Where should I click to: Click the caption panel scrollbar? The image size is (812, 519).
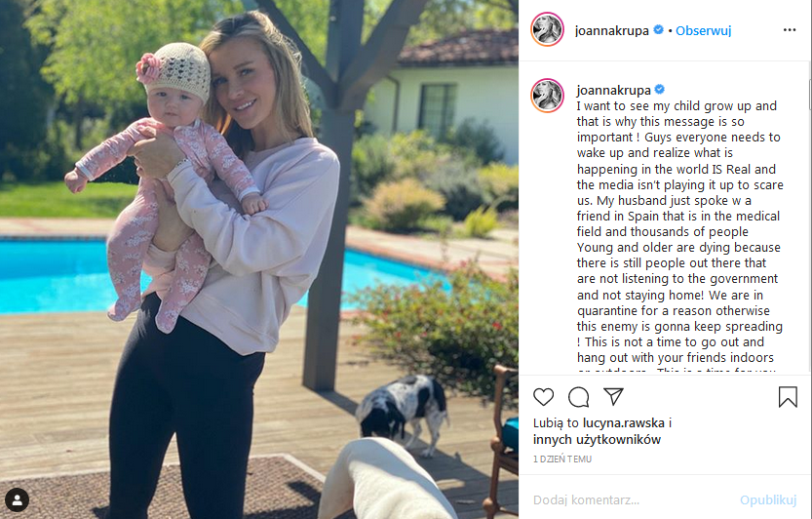[x=809, y=93]
